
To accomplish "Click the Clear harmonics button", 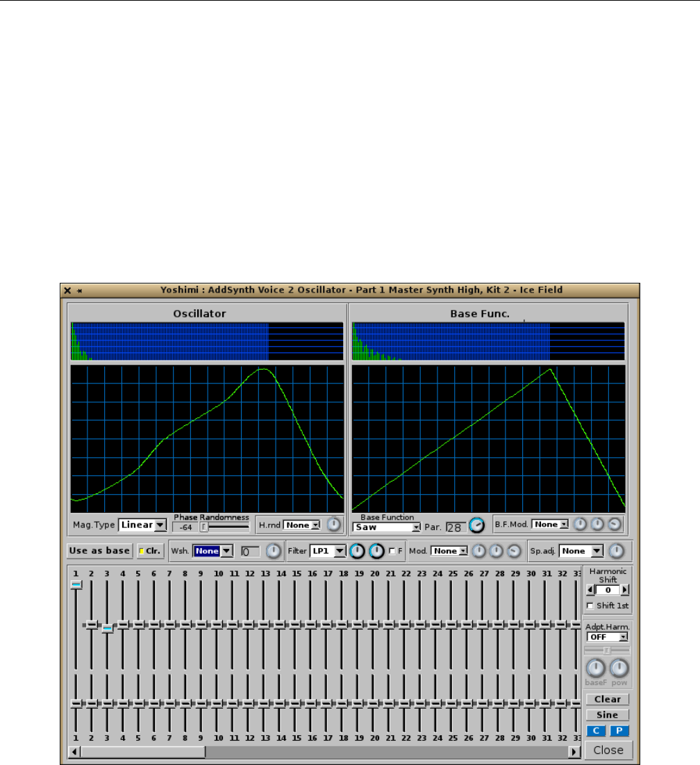I will tap(608, 699).
